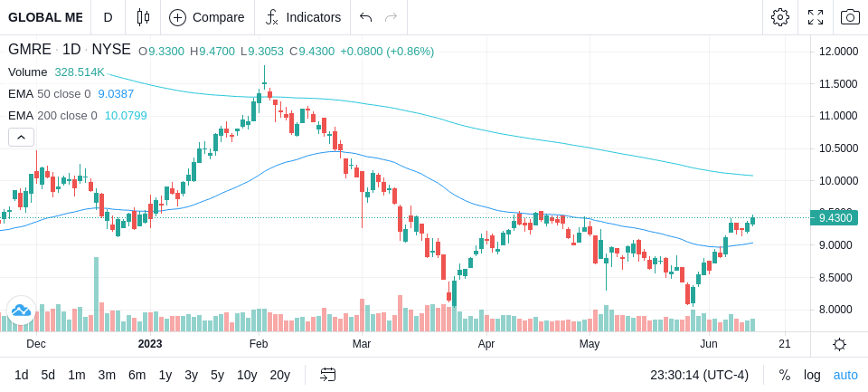The image size is (868, 392).
Task: Click the GMRE 1D NYSE title
Action: coord(70,50)
